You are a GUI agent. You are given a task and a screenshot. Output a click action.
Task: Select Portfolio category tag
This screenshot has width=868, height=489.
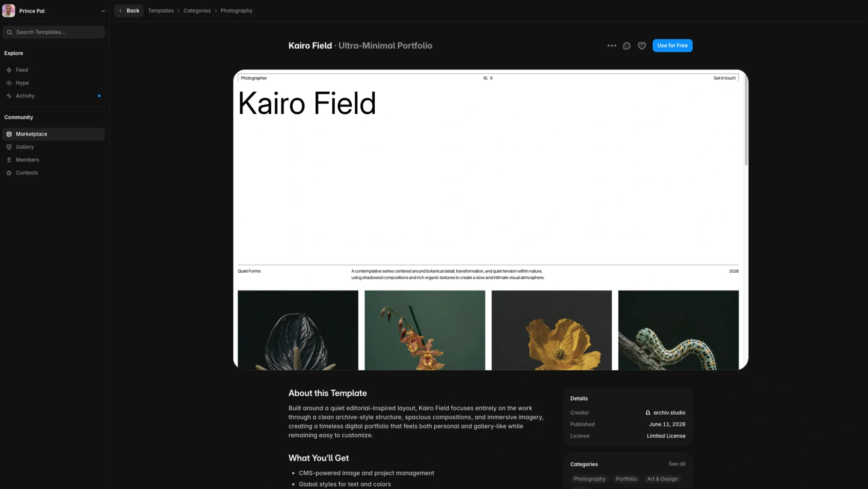[x=626, y=479]
